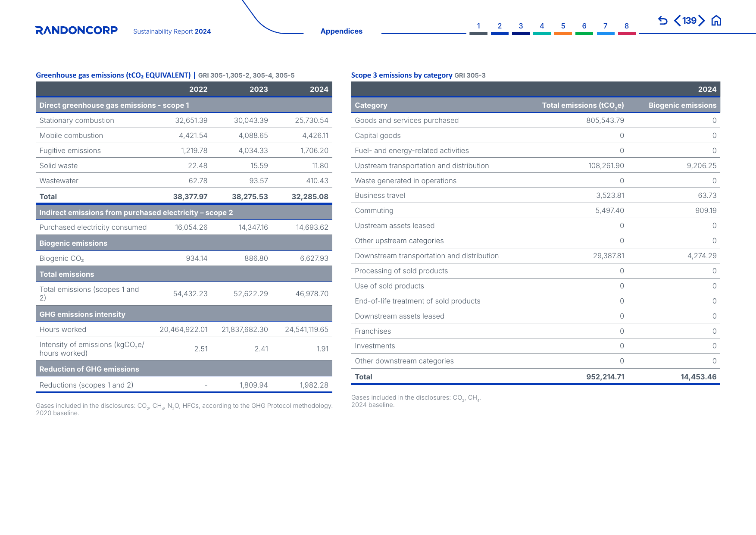Screen dimensions: 756x535
Task: Click the return/back arrow icon
Action: click(x=662, y=20)
